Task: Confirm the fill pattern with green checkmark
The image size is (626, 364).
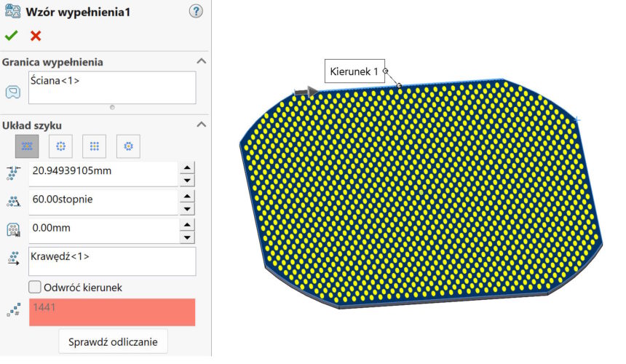Action: 11,36
